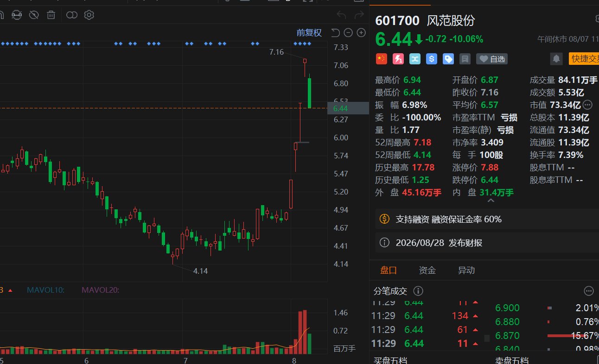Click the 振幅 6.98% value
Viewport: 599px width, 364px height.
(x=414, y=105)
